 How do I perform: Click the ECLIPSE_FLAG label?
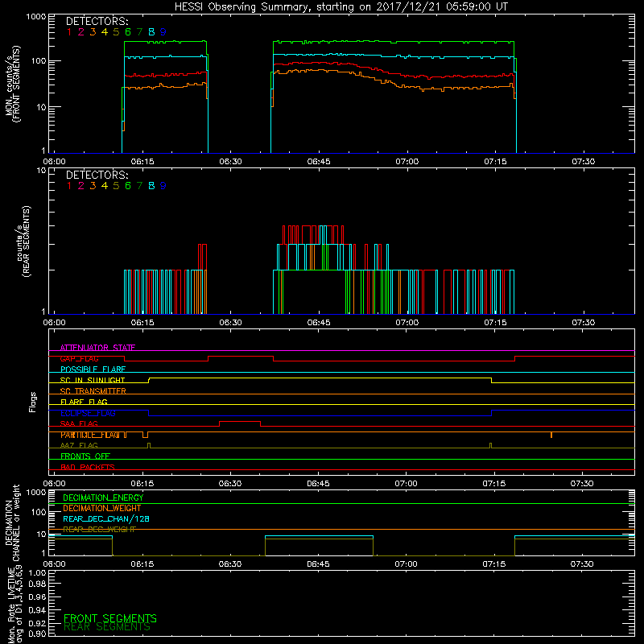point(88,413)
